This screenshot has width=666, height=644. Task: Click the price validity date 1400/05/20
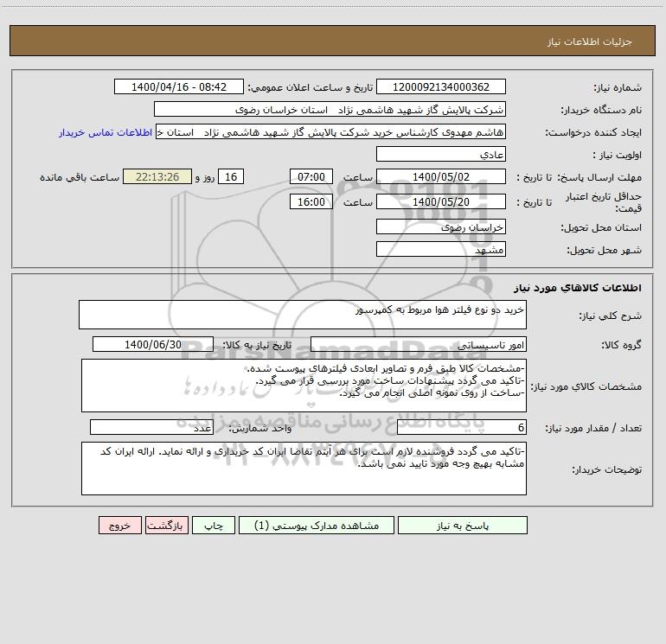tap(441, 201)
